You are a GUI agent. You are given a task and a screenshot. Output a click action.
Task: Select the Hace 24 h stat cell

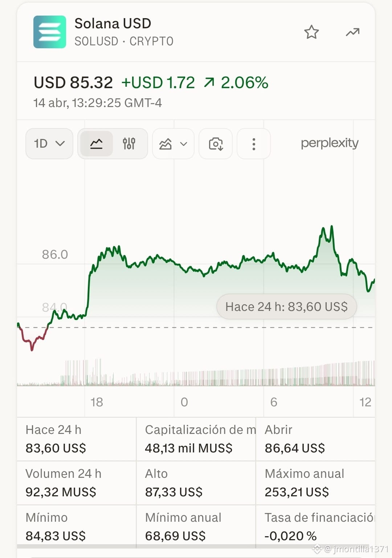pos(77,439)
